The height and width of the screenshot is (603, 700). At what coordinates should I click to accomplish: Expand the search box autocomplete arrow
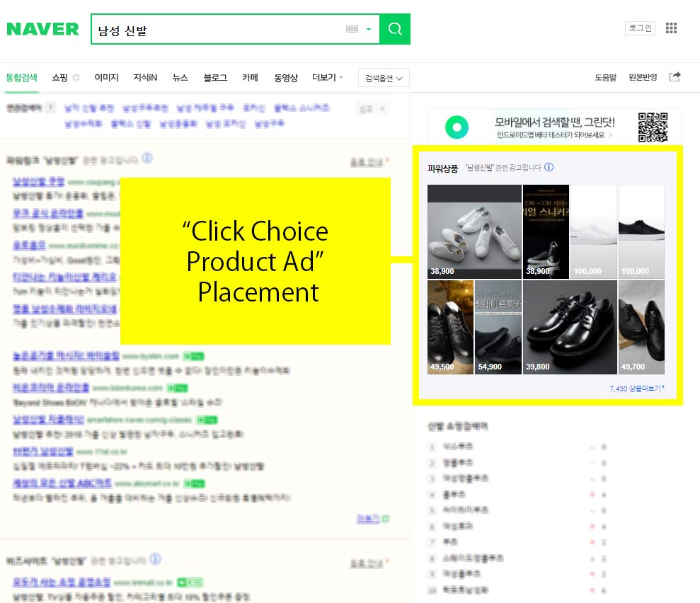[x=369, y=29]
